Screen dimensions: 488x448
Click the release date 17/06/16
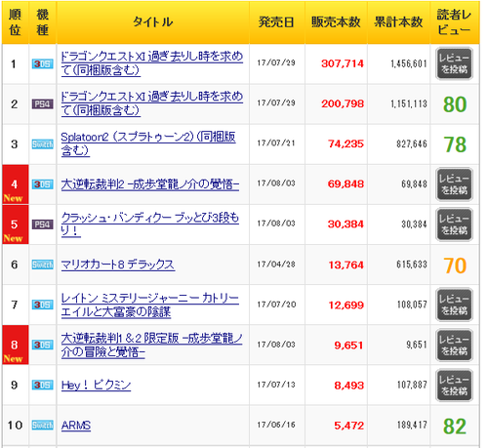click(276, 425)
